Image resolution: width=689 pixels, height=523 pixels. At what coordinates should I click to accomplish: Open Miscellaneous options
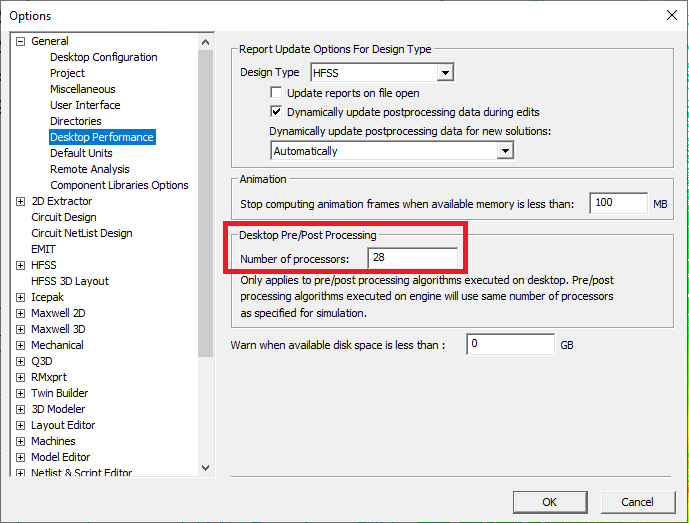point(83,89)
